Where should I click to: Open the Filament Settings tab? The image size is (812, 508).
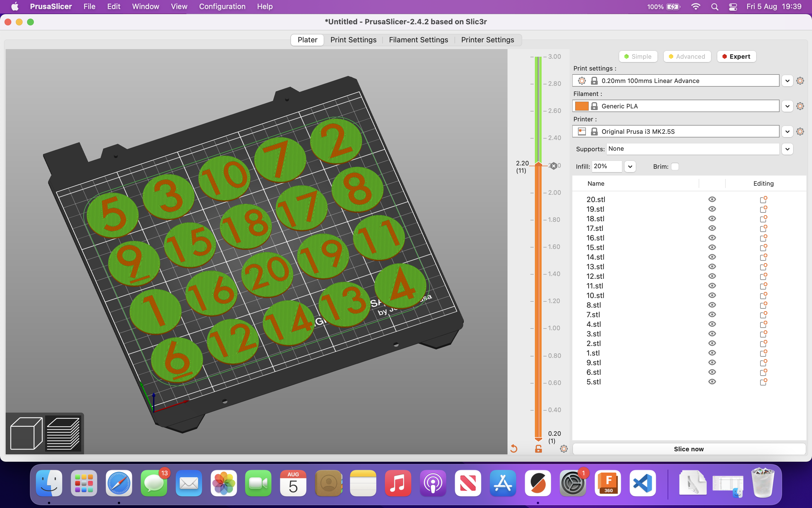coord(418,40)
